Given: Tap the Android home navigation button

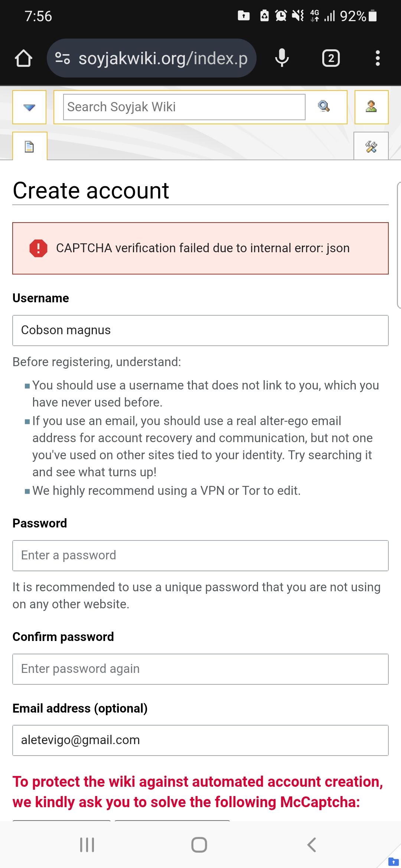Looking at the screenshot, I should [199, 845].
